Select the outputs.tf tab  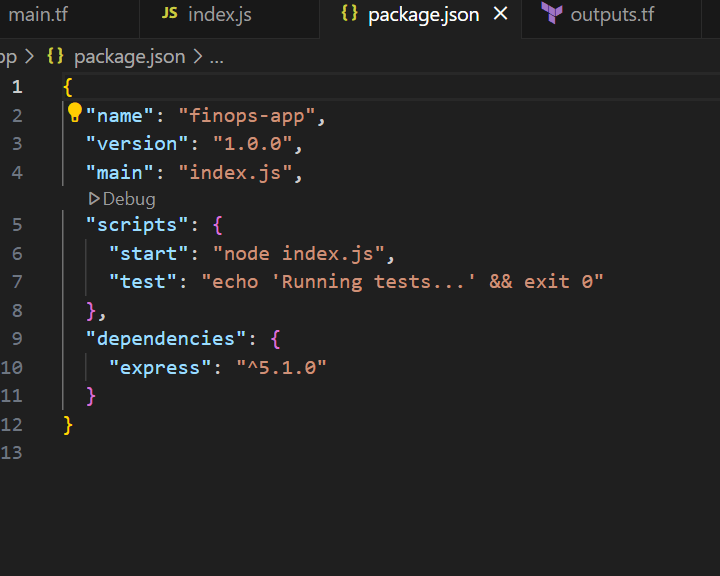pyautogui.click(x=610, y=14)
